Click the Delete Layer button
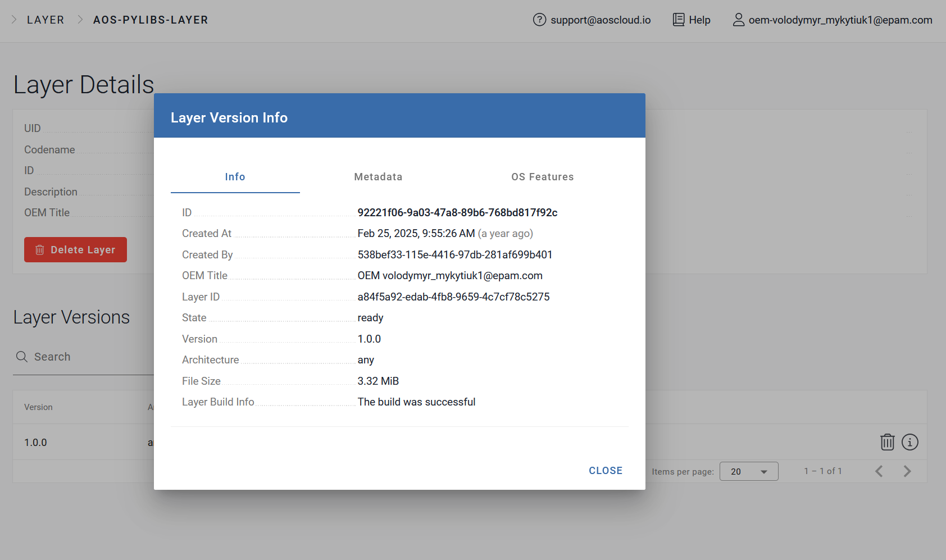The height and width of the screenshot is (560, 946). pyautogui.click(x=75, y=250)
